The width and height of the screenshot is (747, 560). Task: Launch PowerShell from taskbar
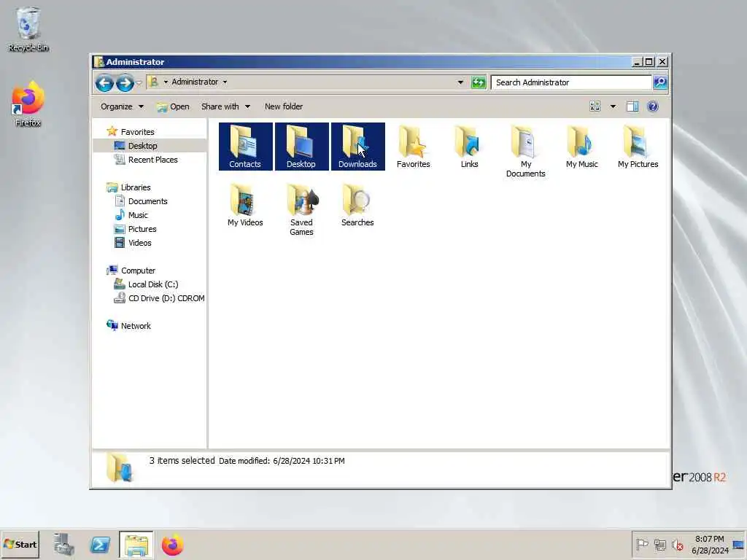click(100, 545)
